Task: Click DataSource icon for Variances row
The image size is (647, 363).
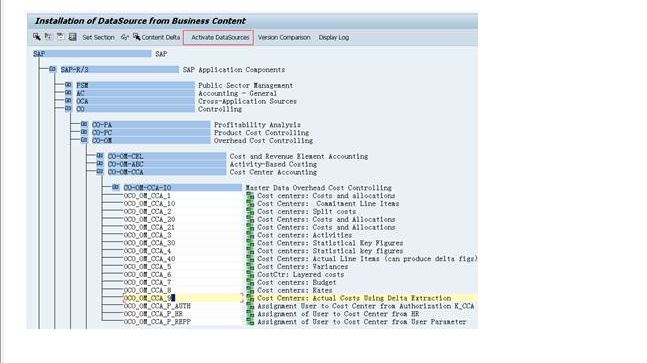Action: [250, 266]
